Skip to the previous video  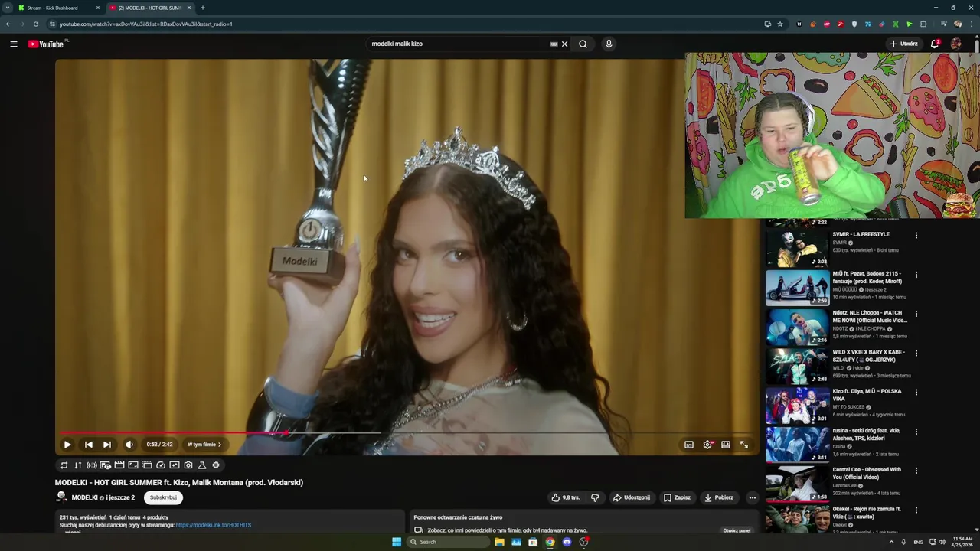[89, 445]
